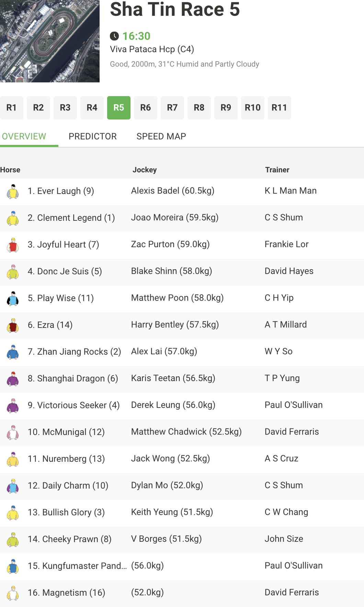Click Ever Laugh's jockey silk icon

click(13, 191)
